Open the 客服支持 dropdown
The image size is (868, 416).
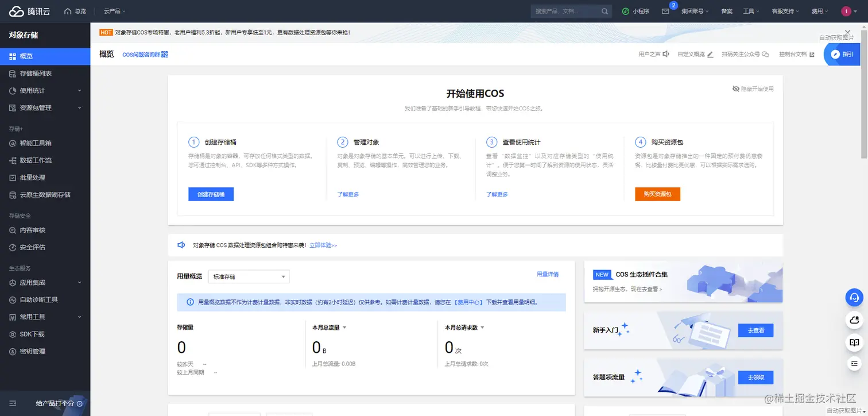(786, 11)
